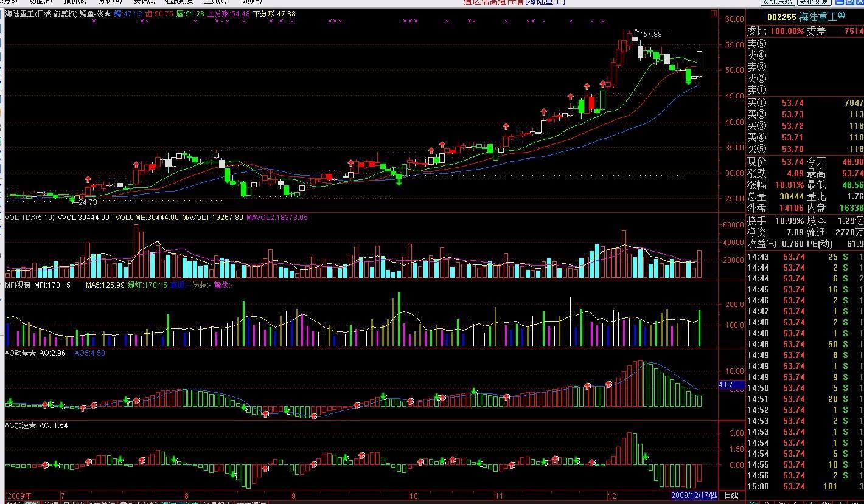Click the AO动量★ indicator label

tap(21, 353)
